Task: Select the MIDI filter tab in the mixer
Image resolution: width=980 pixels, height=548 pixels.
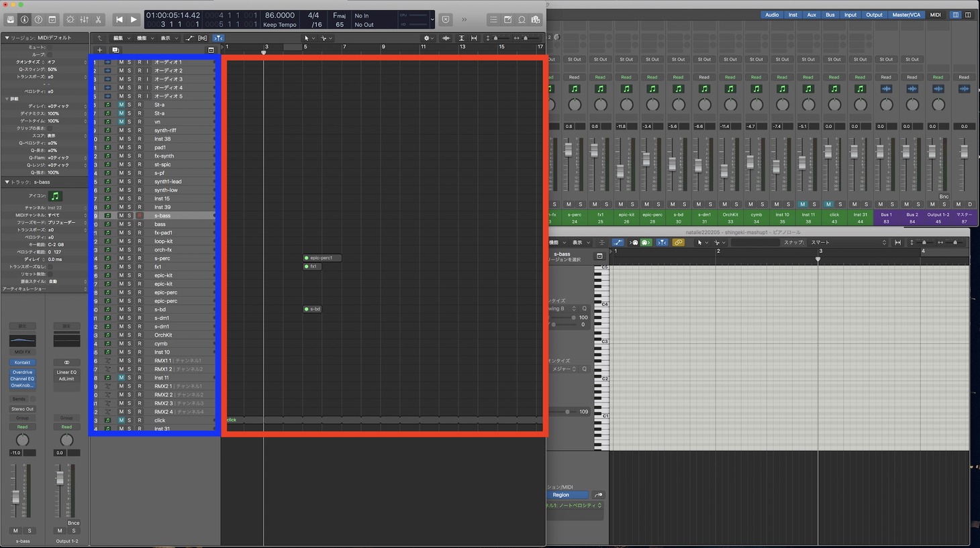Action: [x=934, y=15]
